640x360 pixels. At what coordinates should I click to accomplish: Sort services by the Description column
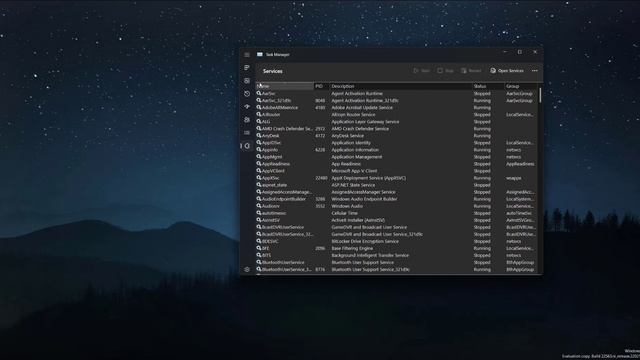coord(401,86)
